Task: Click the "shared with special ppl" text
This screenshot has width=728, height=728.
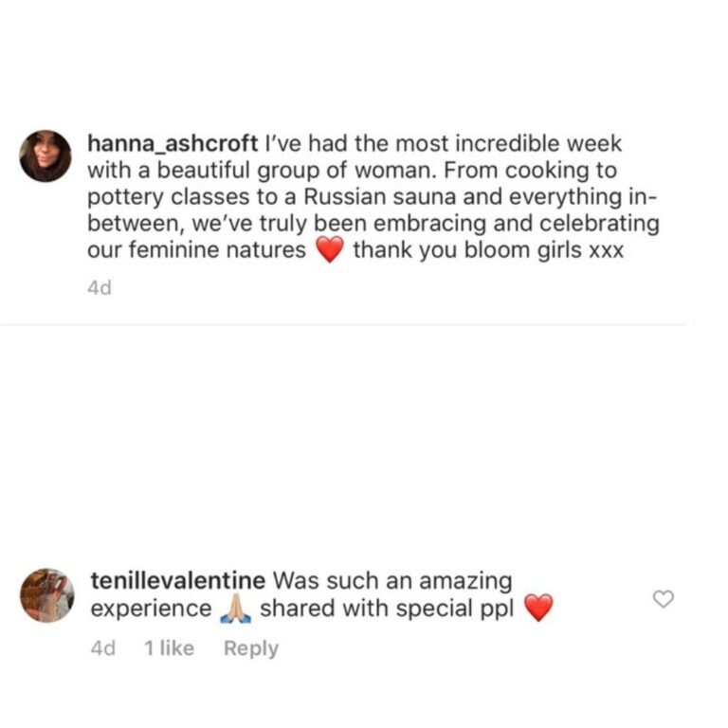Action: coord(386,609)
